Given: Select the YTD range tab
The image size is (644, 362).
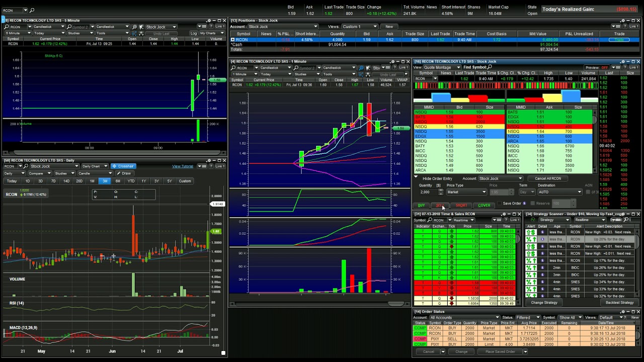Looking at the screenshot, I should pyautogui.click(x=131, y=181).
